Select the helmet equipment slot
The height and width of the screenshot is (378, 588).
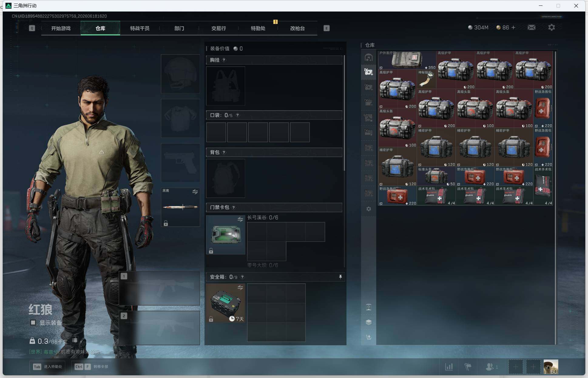point(180,74)
